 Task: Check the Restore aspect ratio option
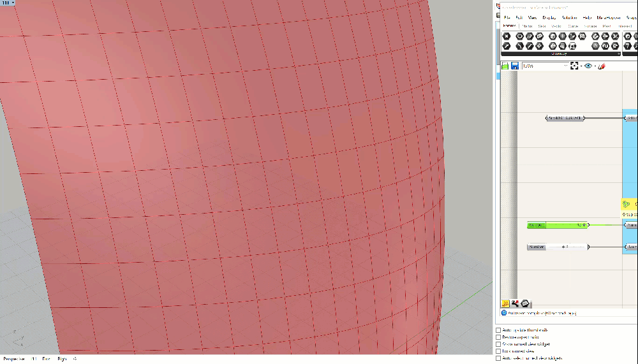point(499,337)
